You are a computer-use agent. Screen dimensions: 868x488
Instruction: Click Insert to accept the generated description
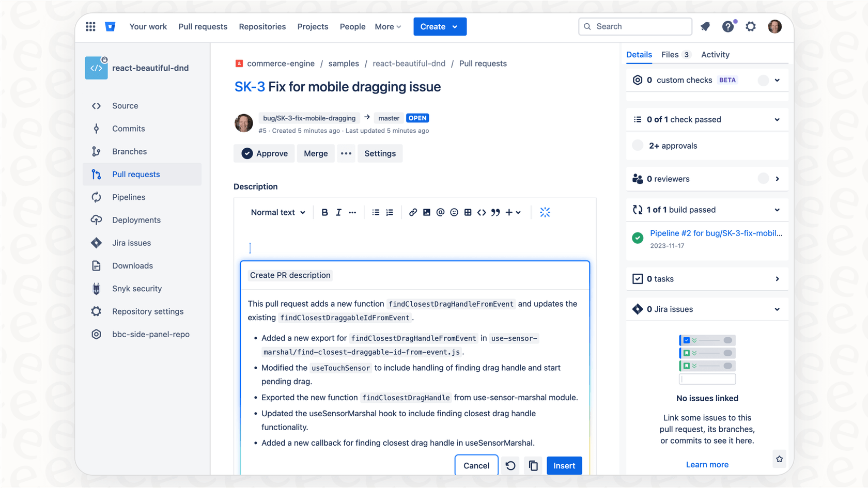[x=564, y=465]
